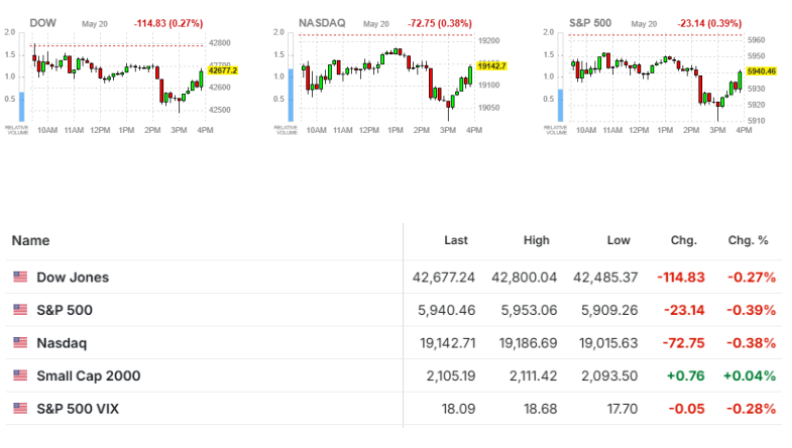Image resolution: width=792 pixels, height=448 pixels.
Task: Click S&P 500 table percent change -0.39%
Action: 751,310
